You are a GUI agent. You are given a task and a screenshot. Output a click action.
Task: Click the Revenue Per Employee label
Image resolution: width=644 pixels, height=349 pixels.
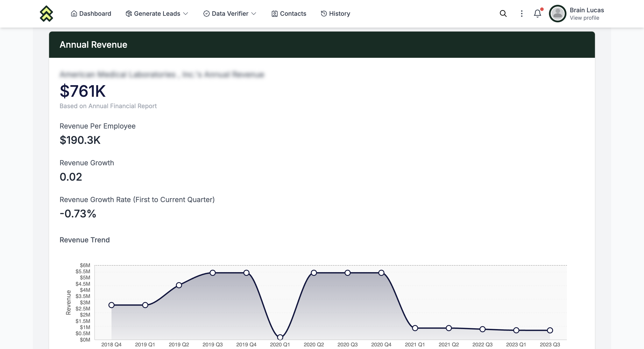click(x=97, y=126)
